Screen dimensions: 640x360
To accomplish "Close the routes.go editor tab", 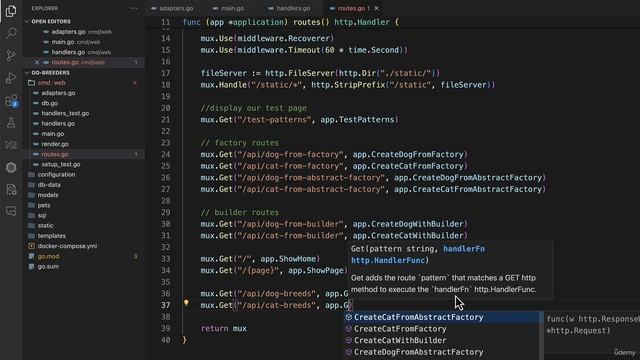I will pyautogui.click(x=376, y=8).
